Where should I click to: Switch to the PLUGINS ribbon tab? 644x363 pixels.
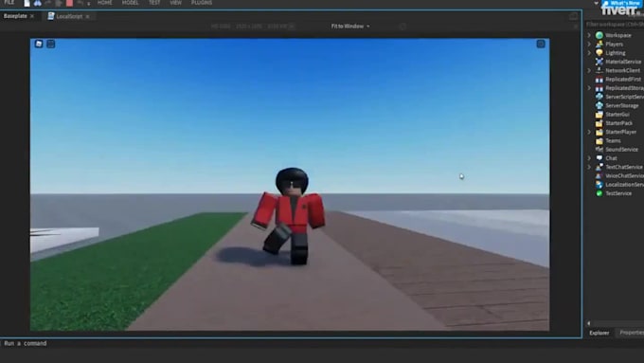point(202,3)
